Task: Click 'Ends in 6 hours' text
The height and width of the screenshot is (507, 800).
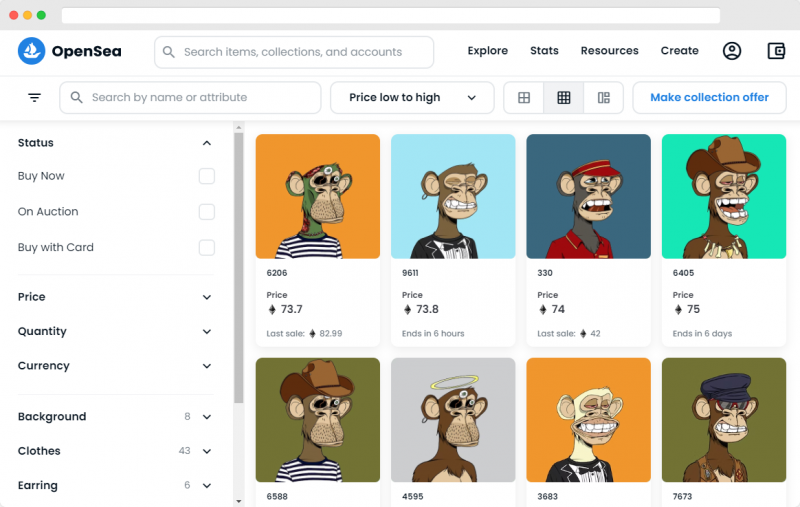Action: 433,334
